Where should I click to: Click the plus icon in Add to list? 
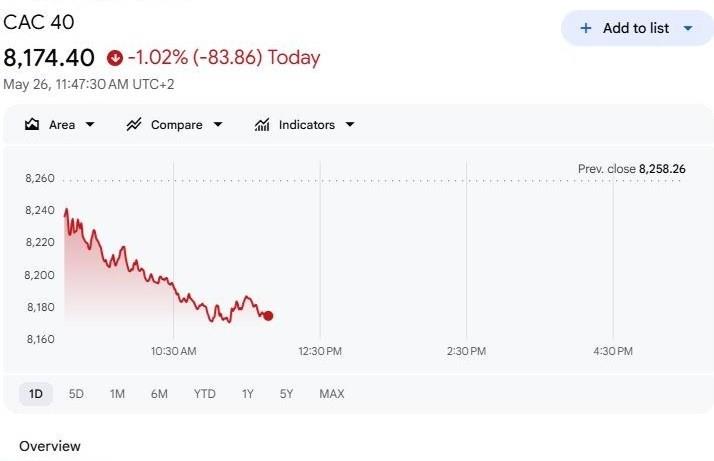(x=586, y=28)
